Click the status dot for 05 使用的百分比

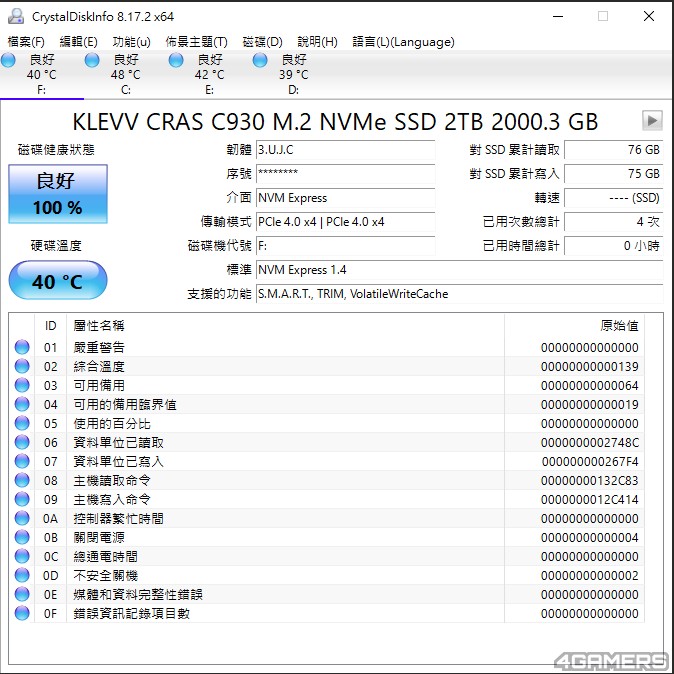[x=22, y=423]
